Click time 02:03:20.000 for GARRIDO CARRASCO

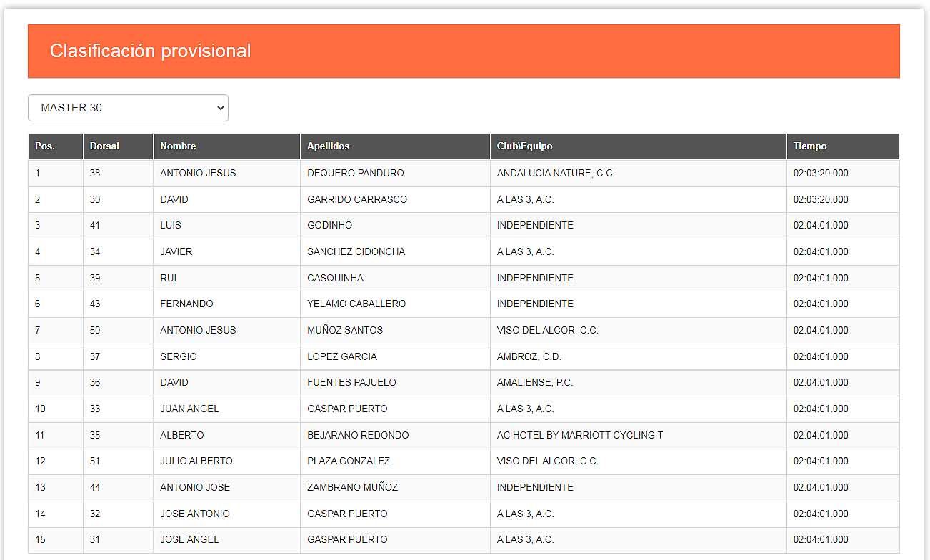pyautogui.click(x=821, y=199)
